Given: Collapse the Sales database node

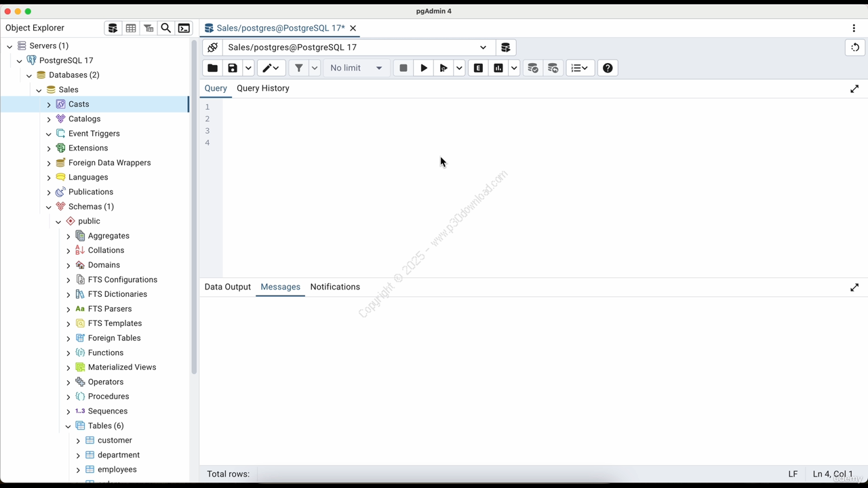Looking at the screenshot, I should (x=39, y=90).
